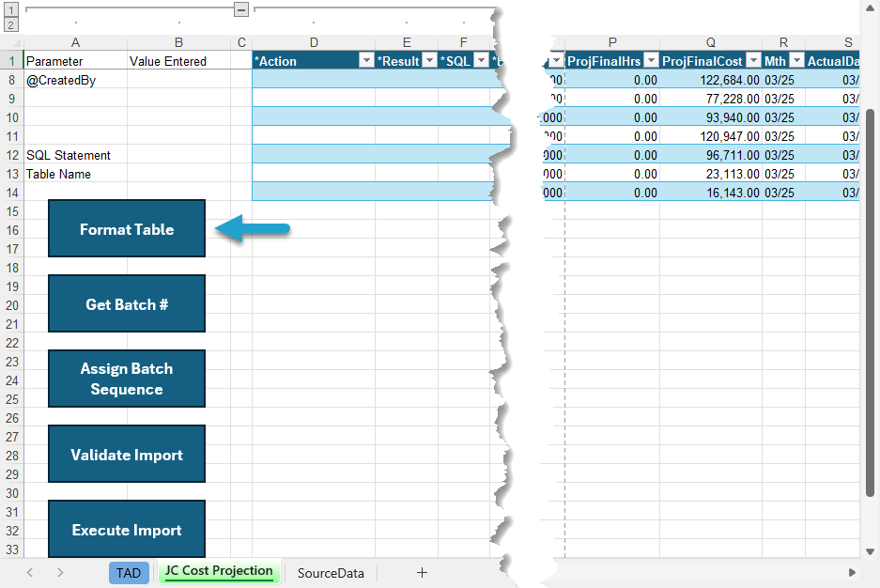Click the 93,940.00 cost cell
Image resolution: width=880 pixels, height=588 pixels.
(711, 117)
